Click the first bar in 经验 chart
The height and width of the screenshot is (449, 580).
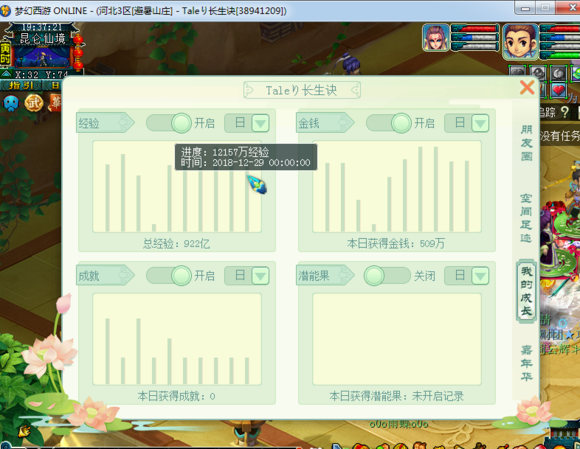point(107,198)
